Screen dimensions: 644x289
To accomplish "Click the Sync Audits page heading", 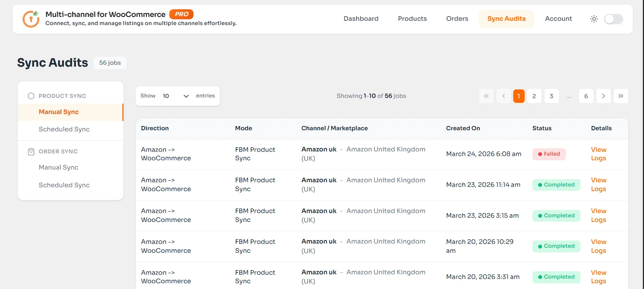I will (x=53, y=63).
